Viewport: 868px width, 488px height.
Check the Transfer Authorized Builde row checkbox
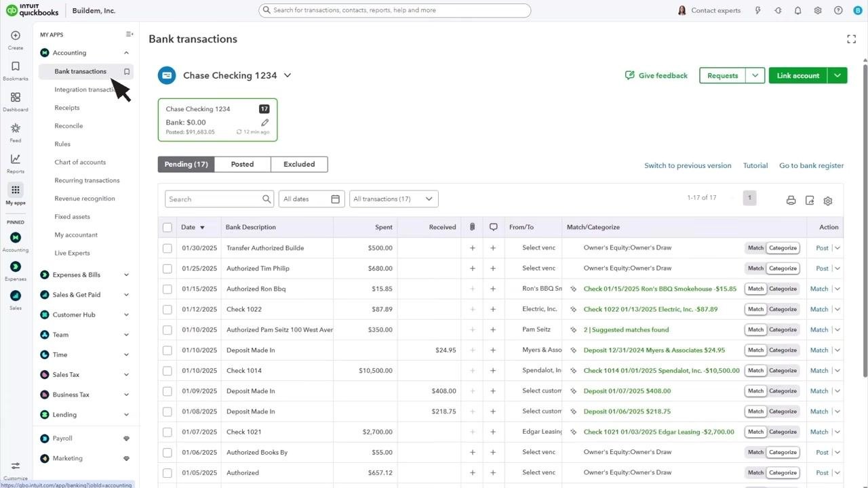[x=167, y=248]
